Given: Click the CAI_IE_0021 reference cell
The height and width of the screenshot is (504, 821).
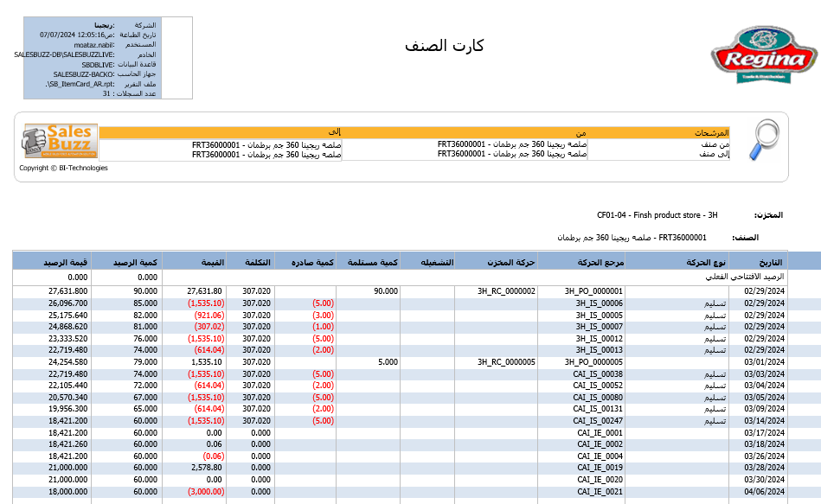Looking at the screenshot, I should coord(600,491).
